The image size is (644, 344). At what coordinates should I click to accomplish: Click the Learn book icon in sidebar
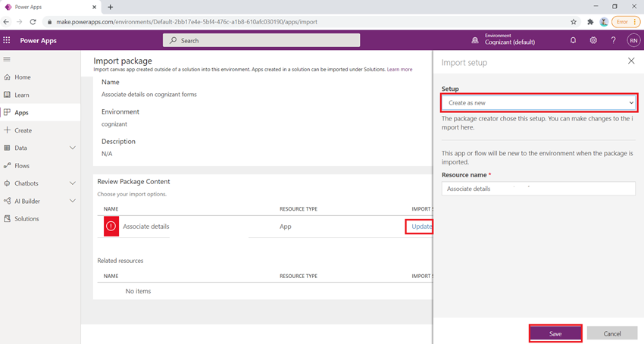tap(7, 95)
